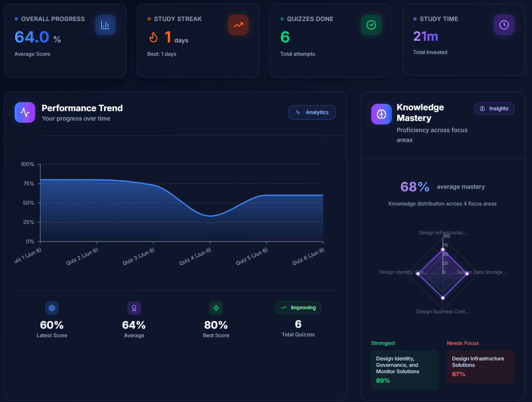Open the Strongest area card showing 69%
The image size is (532, 402).
405,370
